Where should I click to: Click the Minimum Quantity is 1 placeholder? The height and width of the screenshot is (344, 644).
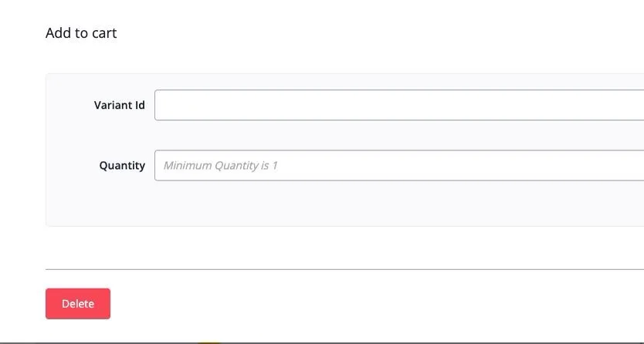point(220,166)
